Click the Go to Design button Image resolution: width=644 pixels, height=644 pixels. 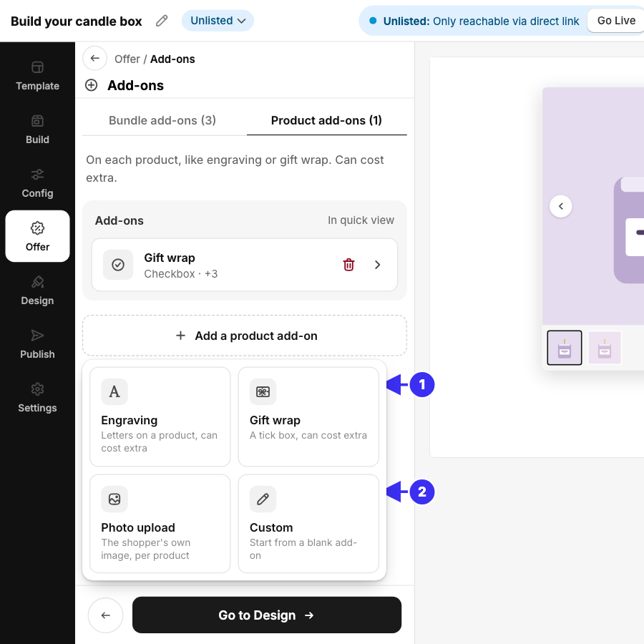point(267,615)
